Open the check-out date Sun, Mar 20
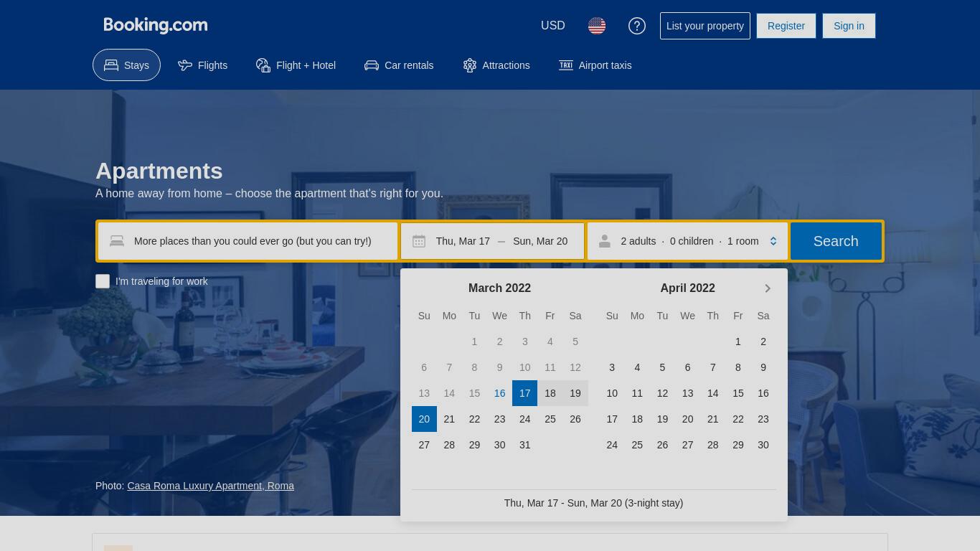Image resolution: width=980 pixels, height=551 pixels. tap(540, 241)
